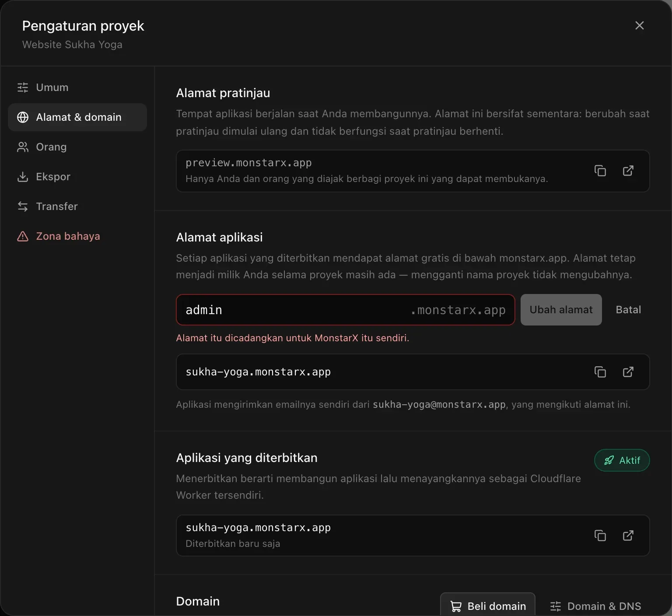Click the Ubah alamat button
The height and width of the screenshot is (616, 672).
(x=561, y=310)
